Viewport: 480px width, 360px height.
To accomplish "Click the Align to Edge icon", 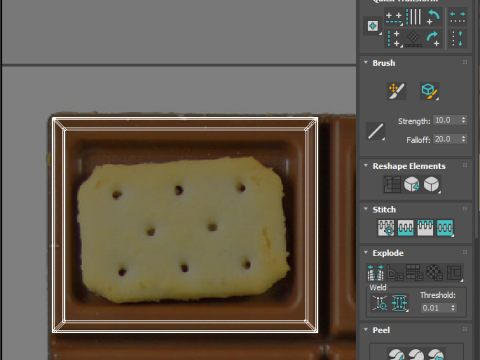I will click(414, 39).
